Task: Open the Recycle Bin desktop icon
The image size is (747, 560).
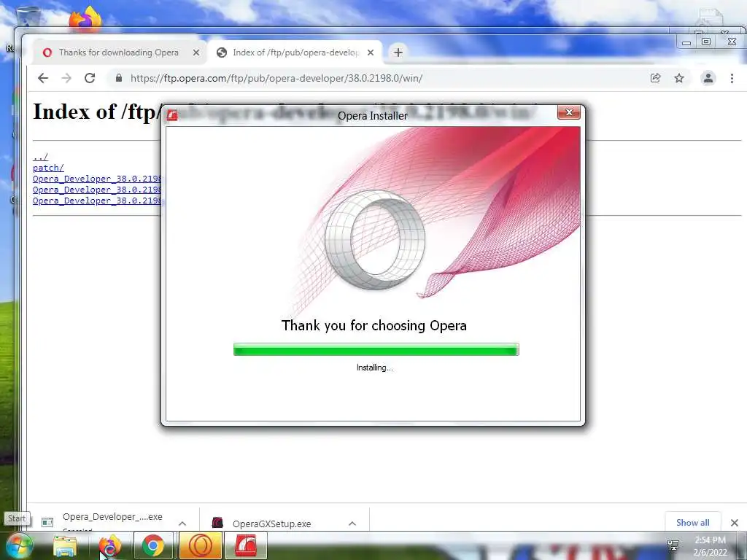Action: (x=27, y=17)
